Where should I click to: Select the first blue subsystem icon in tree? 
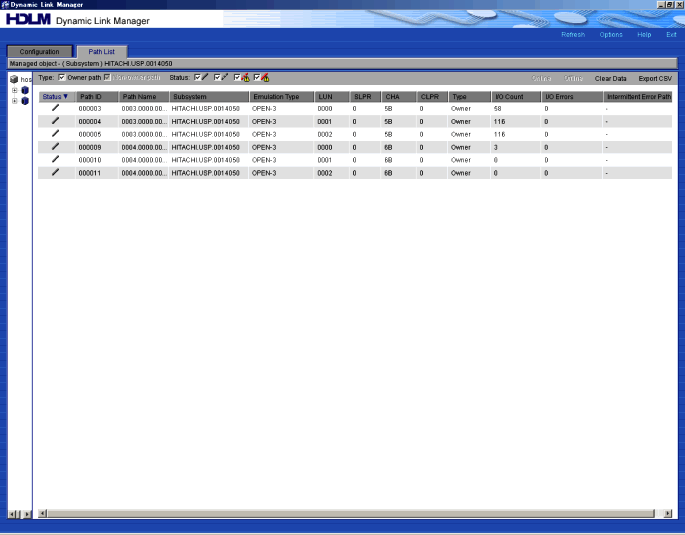(x=25, y=90)
